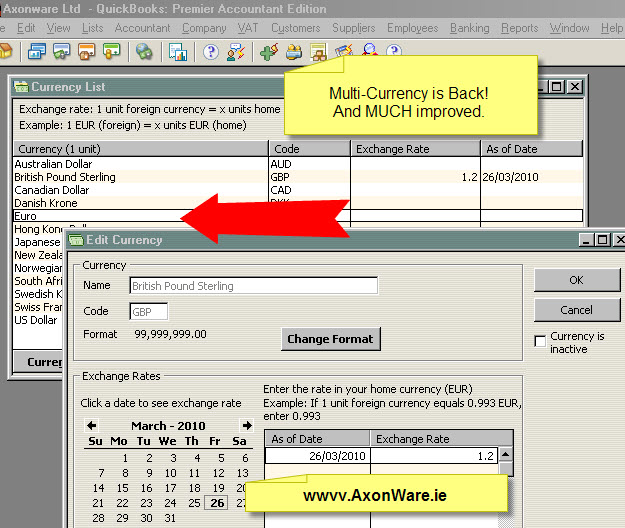Open the Home icon in toolbar
625x528 pixels.
(x=6, y=51)
